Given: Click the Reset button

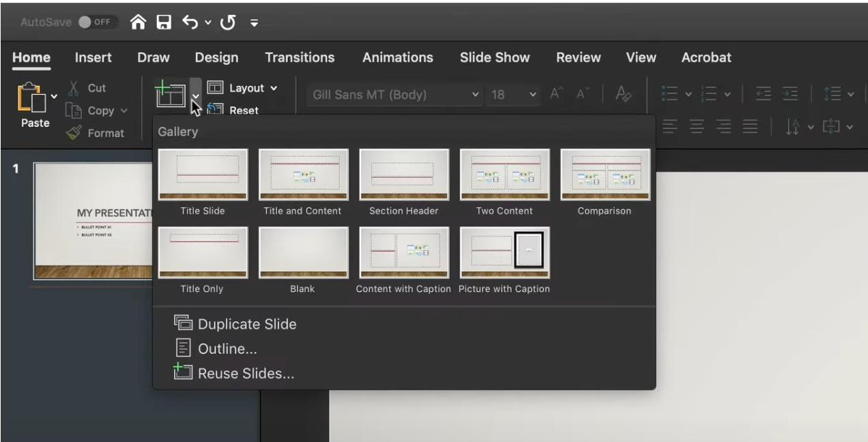Looking at the screenshot, I should pos(243,110).
